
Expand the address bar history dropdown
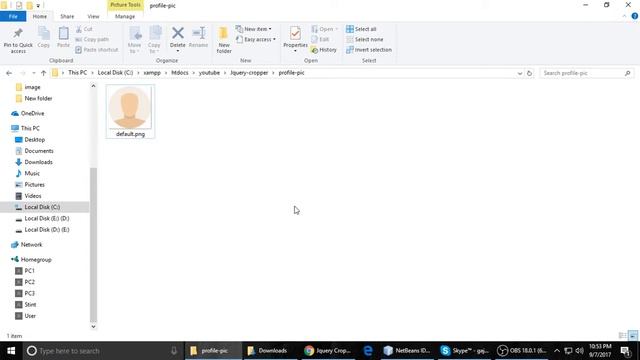coord(520,73)
